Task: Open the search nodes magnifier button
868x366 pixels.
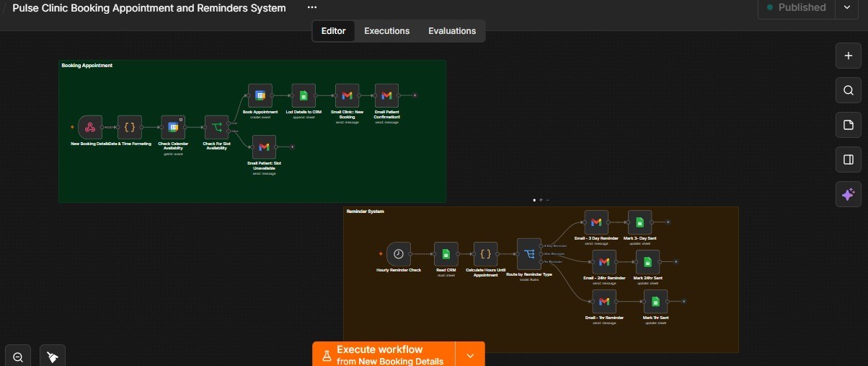Action: pyautogui.click(x=849, y=90)
